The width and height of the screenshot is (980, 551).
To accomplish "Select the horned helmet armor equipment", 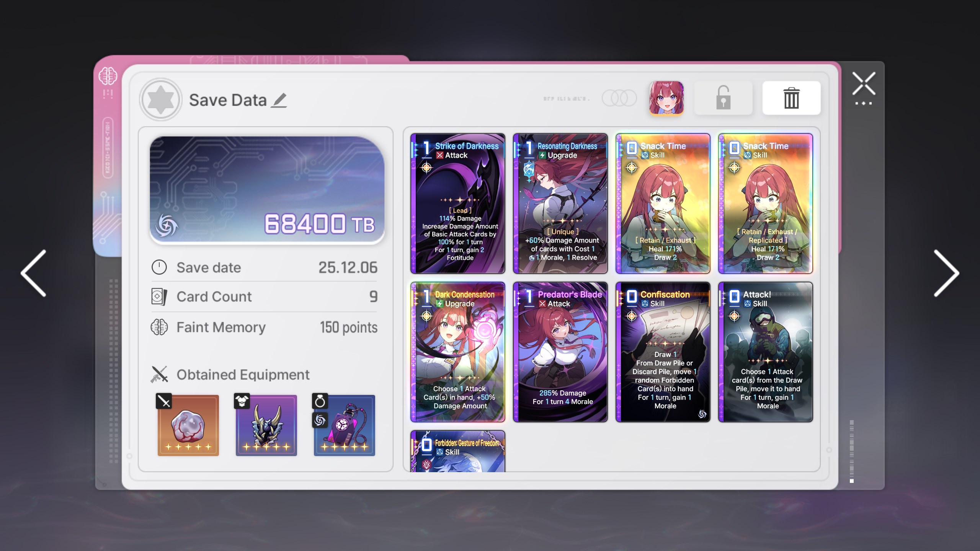I will tap(266, 425).
